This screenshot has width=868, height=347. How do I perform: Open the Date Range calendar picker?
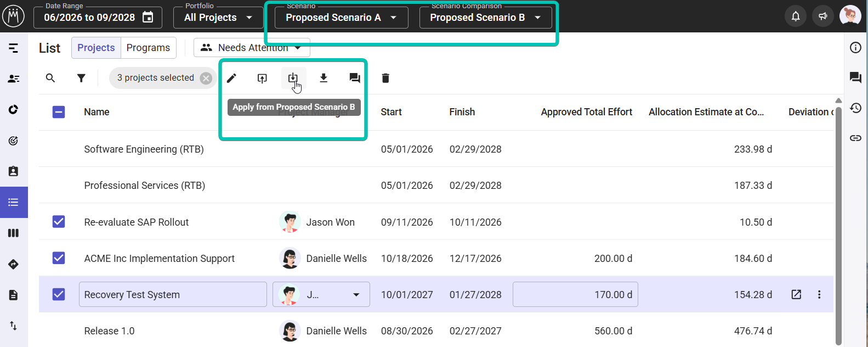coord(148,18)
